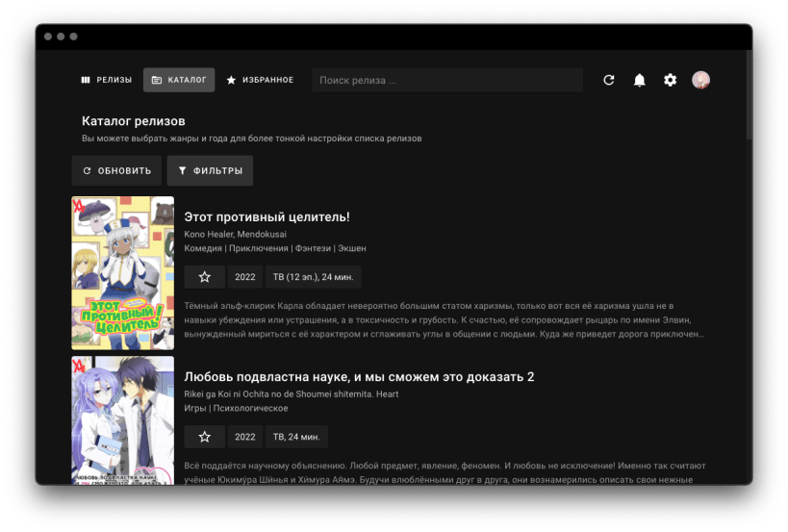Favorite Любовь подвластна науке with star
The image size is (788, 532).
point(205,437)
